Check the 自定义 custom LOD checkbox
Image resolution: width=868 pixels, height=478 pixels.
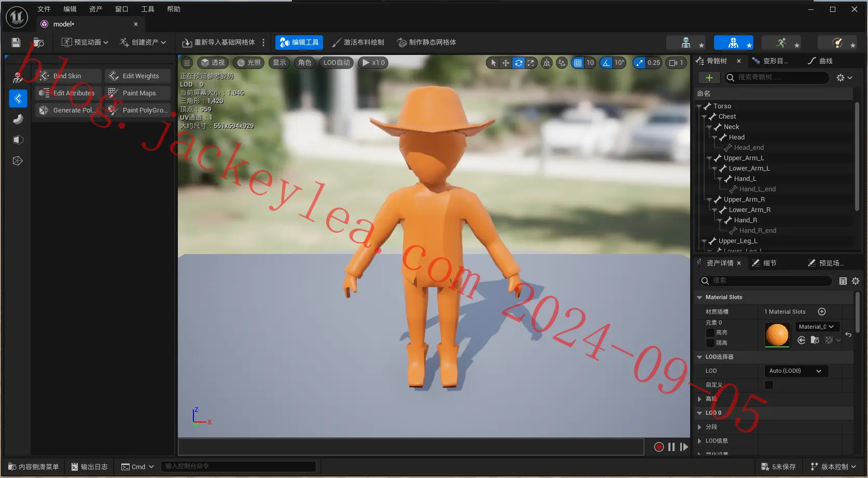pos(769,385)
